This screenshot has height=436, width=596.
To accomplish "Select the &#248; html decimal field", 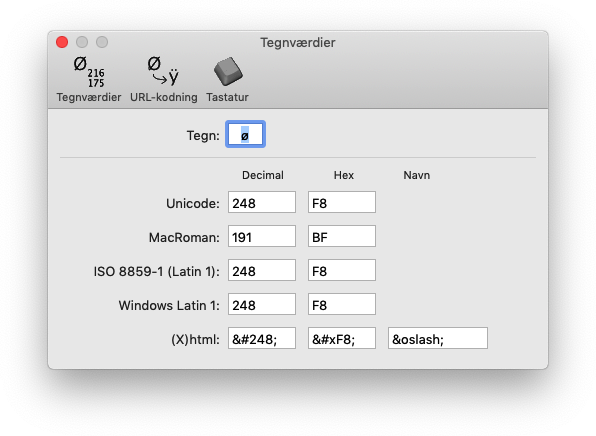I will pyautogui.click(x=262, y=338).
